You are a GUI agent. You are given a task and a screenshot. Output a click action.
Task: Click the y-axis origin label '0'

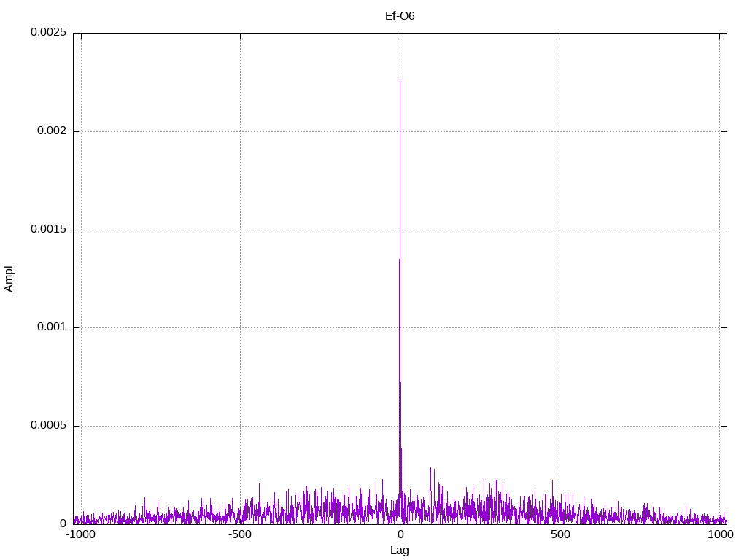(63, 524)
